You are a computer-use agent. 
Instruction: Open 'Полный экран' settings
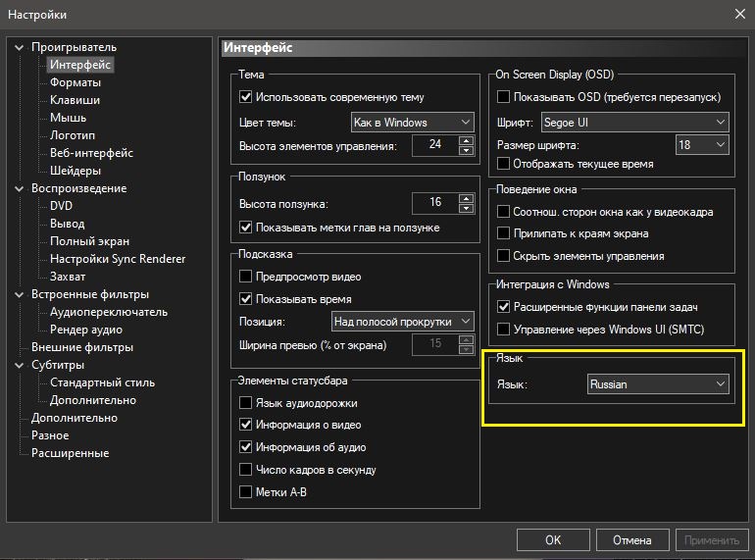(x=89, y=241)
